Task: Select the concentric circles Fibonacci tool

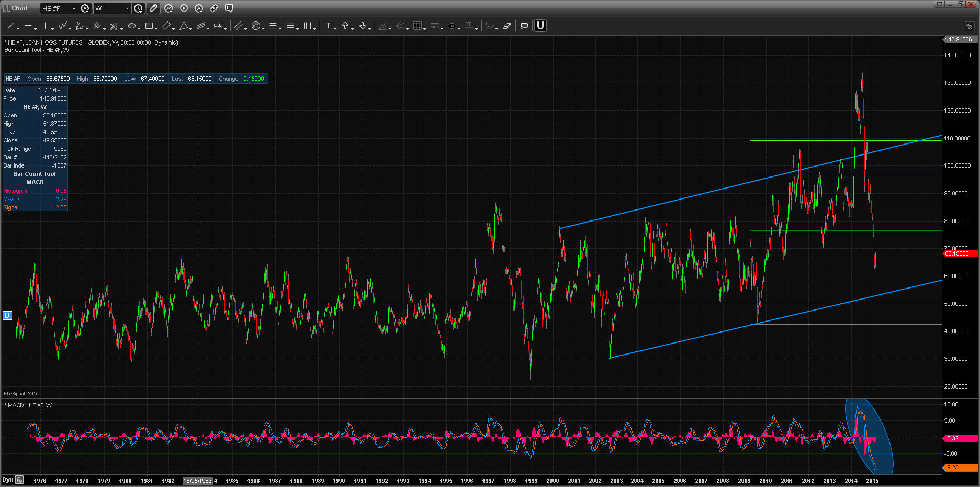Action: pyautogui.click(x=256, y=26)
